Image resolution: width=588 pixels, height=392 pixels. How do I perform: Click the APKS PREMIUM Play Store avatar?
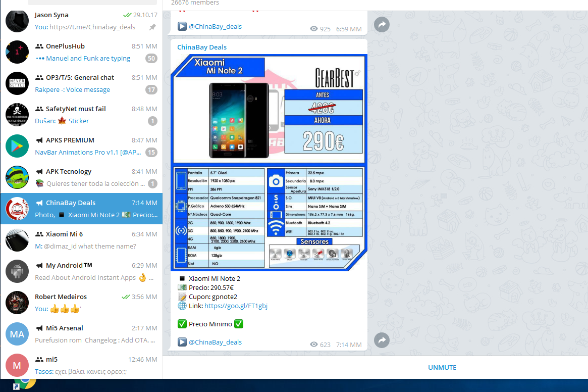pos(17,146)
